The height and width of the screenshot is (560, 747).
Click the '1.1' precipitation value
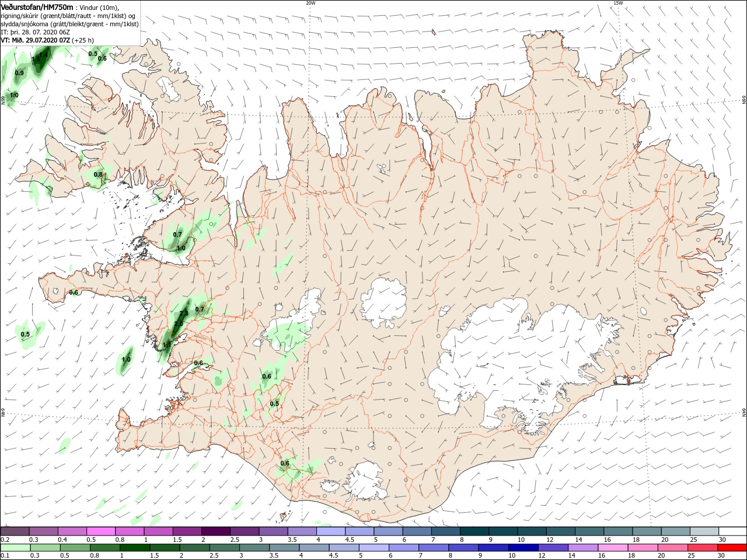pos(167,345)
